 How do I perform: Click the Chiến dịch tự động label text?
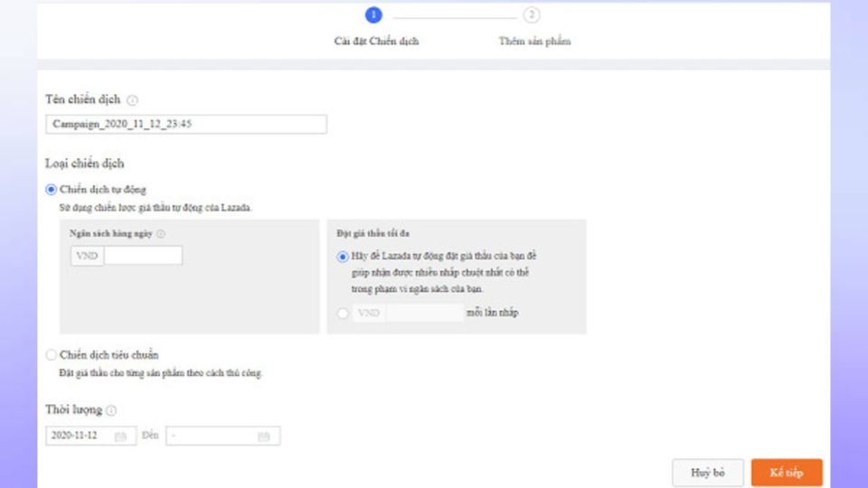point(103,190)
